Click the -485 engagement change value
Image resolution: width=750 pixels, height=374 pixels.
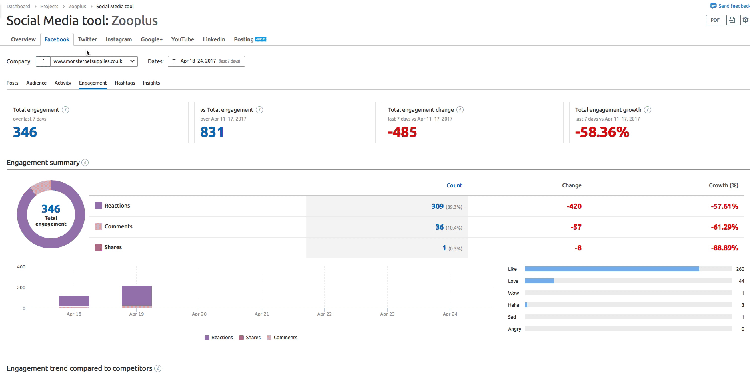pos(402,132)
